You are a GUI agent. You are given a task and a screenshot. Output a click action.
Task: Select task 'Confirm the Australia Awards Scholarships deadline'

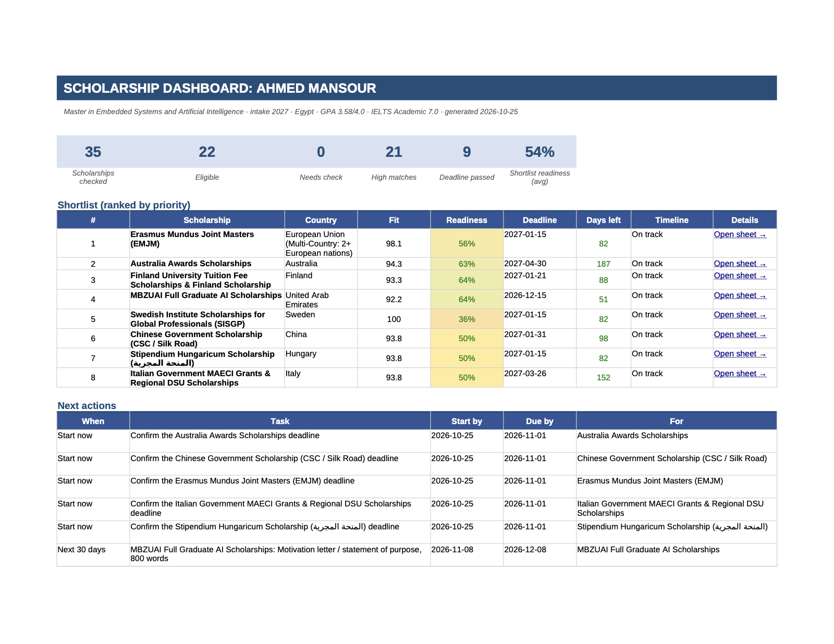tap(280, 441)
